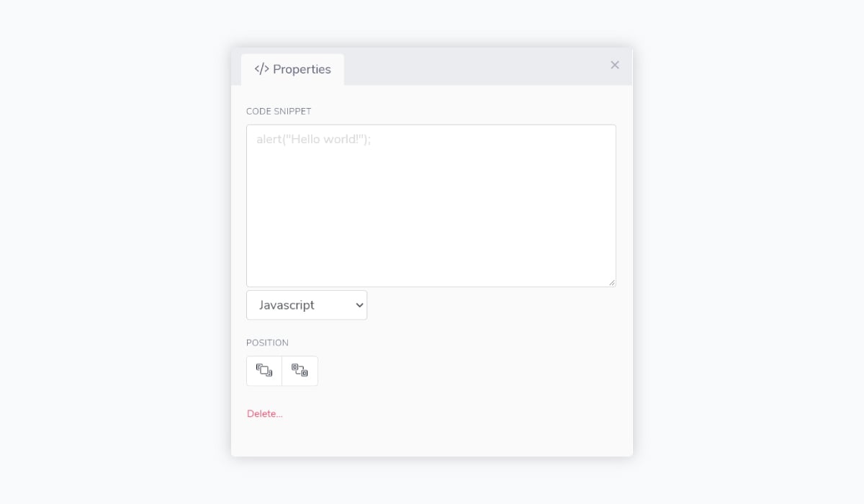
Task: Toggle the overlapping-squares position option
Action: point(264,371)
